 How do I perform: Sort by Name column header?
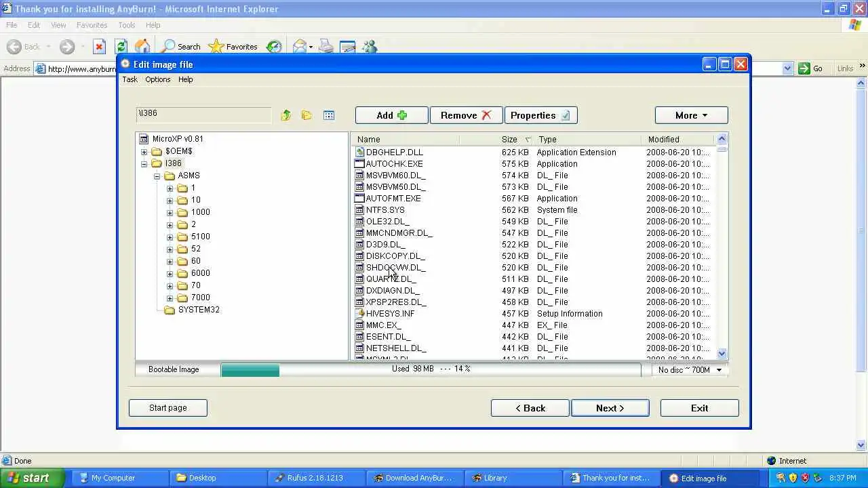[406, 140]
